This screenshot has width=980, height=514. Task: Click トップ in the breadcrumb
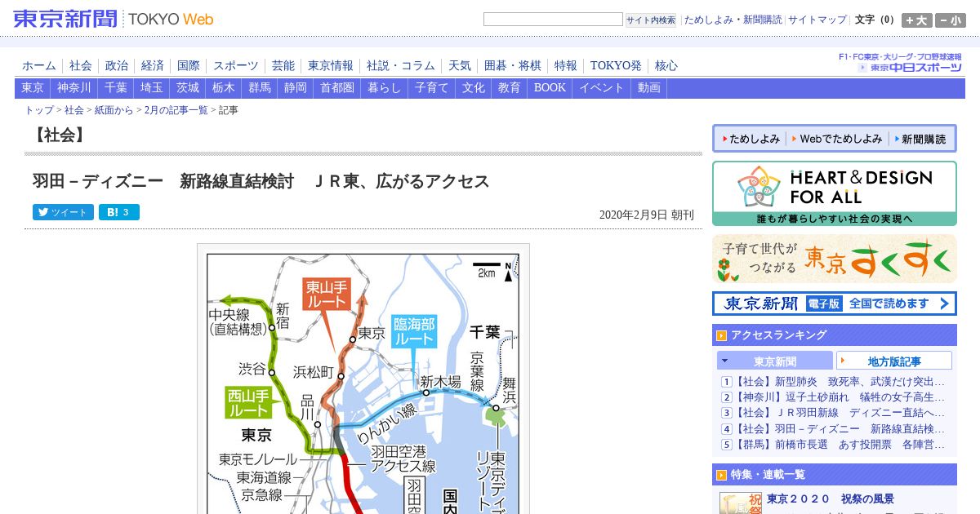point(39,110)
